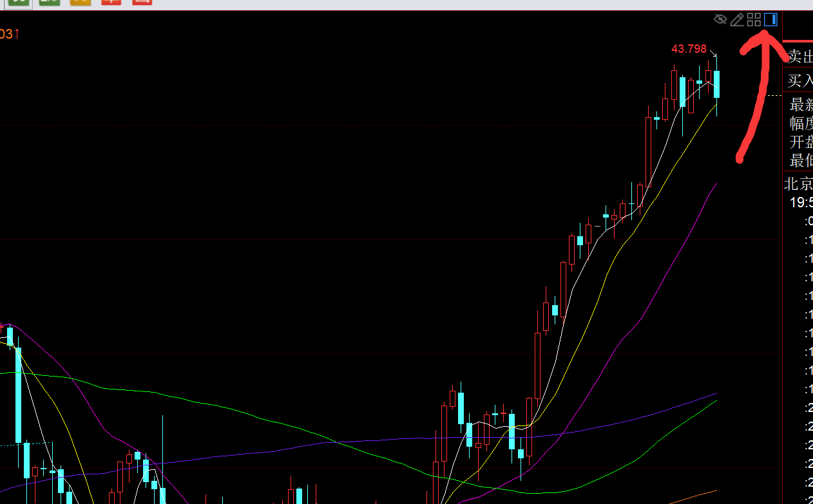Click the 开盘 opening price field
This screenshot has width=813, height=504.
pos(801,142)
